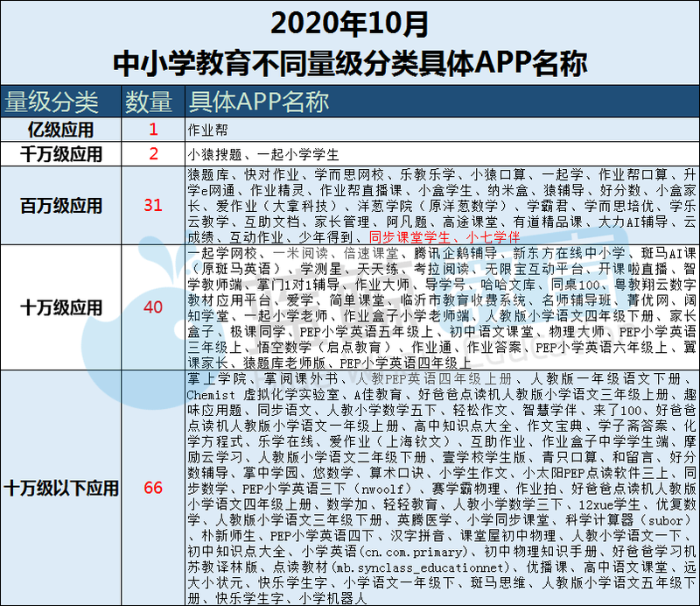The width and height of the screenshot is (700, 606).
Task: Click the app name "学而思网校"
Action: (x=348, y=175)
